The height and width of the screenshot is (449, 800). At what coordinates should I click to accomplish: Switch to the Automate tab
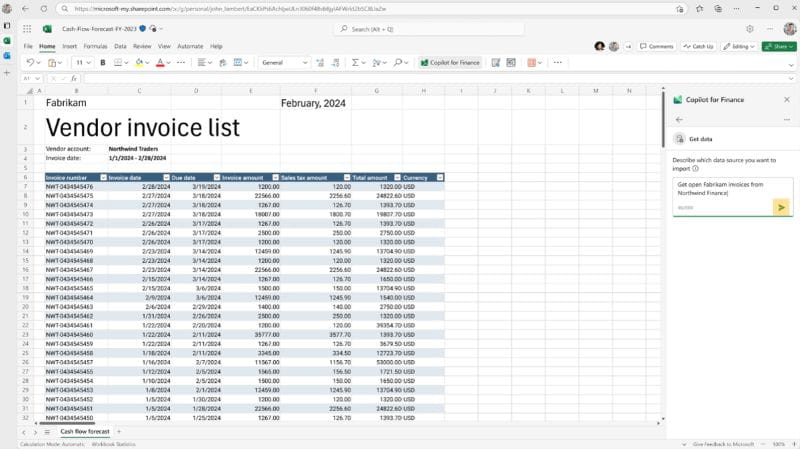coord(190,46)
